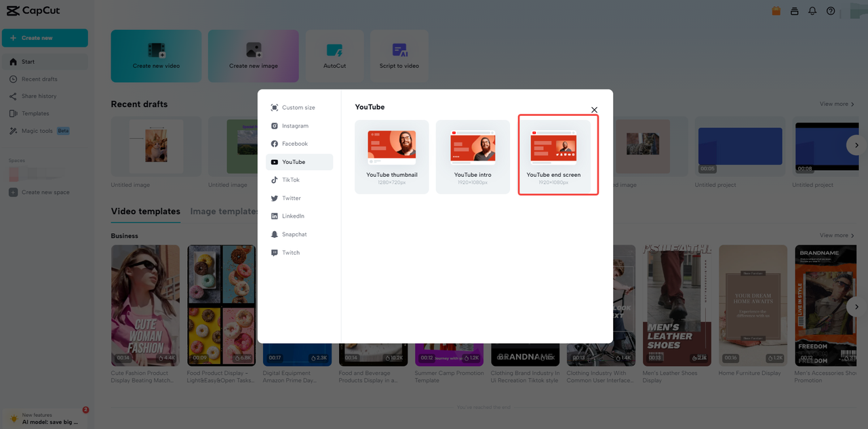Image resolution: width=868 pixels, height=429 pixels.
Task: Open the 00:05 Untitled project draft
Action: (x=741, y=146)
